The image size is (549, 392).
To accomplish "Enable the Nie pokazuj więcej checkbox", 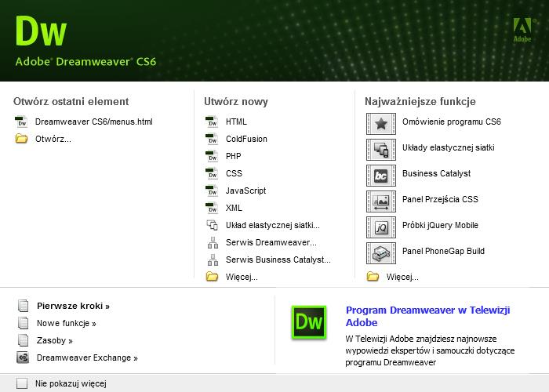I will coord(22,383).
